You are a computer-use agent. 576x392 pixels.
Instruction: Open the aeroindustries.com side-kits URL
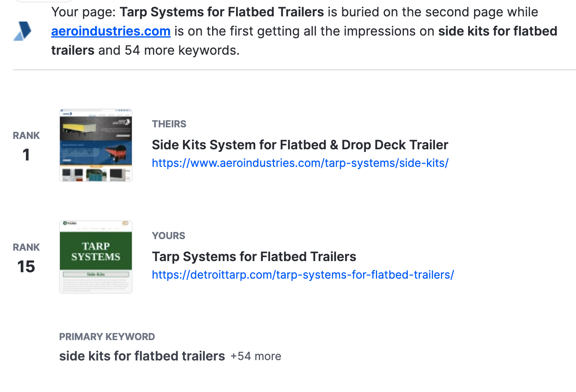(300, 163)
